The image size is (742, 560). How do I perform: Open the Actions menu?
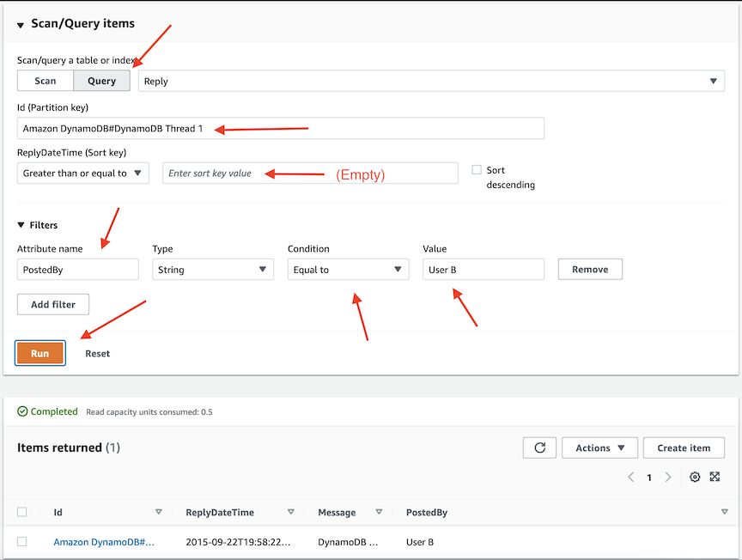(599, 447)
